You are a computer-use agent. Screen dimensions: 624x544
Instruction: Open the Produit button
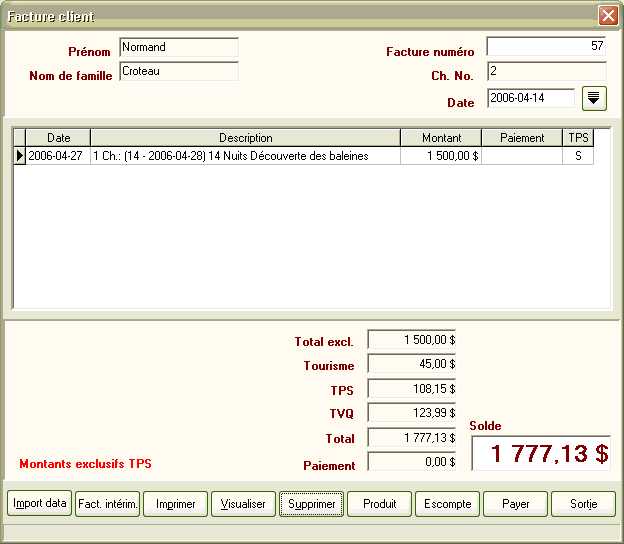click(x=380, y=504)
